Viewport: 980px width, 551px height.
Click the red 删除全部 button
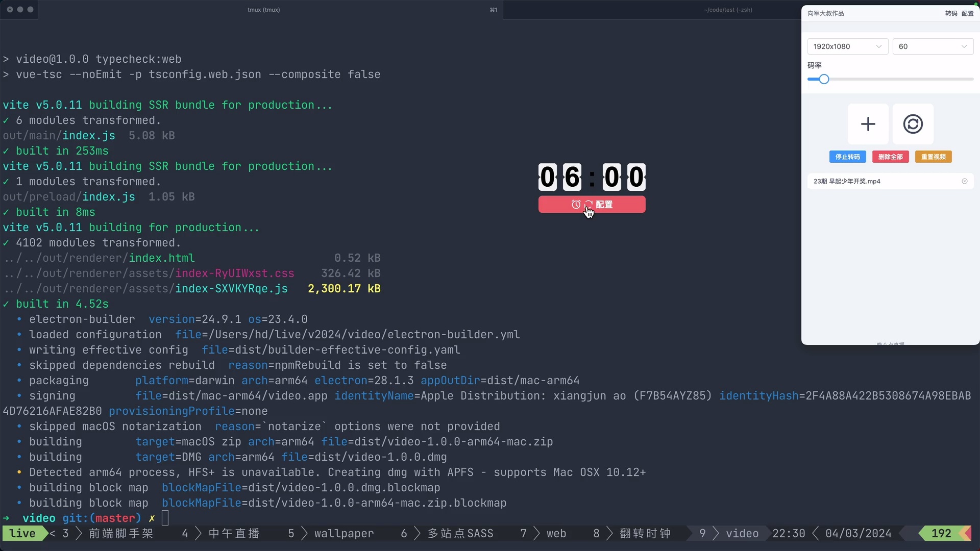coord(890,157)
